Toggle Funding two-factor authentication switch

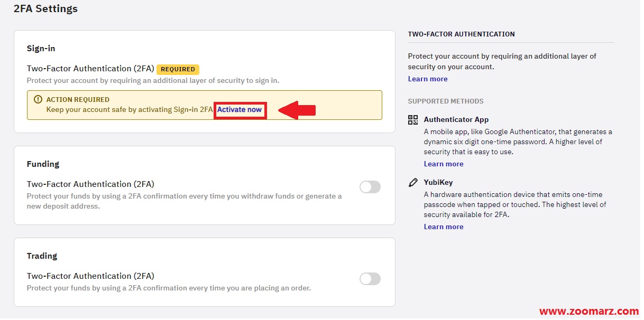click(370, 187)
